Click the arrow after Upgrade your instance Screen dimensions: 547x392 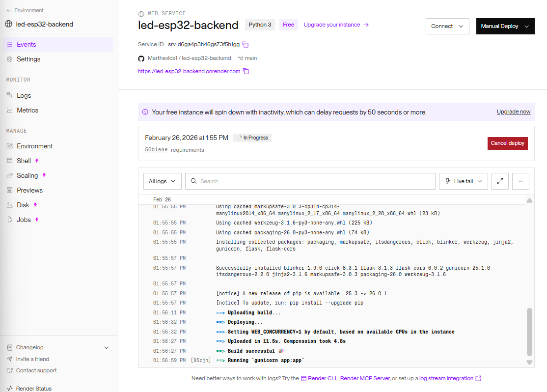point(366,25)
